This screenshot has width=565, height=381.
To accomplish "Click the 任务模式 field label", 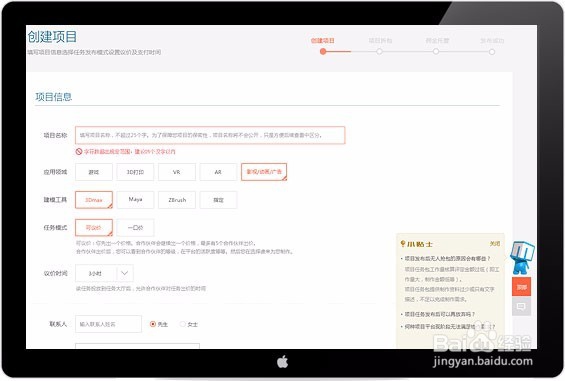I will pyautogui.click(x=55, y=227).
